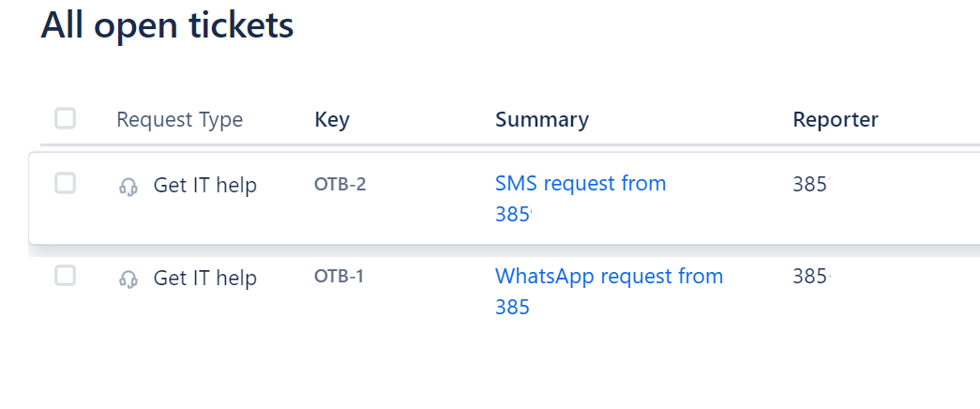Image resolution: width=980 pixels, height=409 pixels.
Task: Click the second line of the WhatsApp request summary
Action: 512,308
